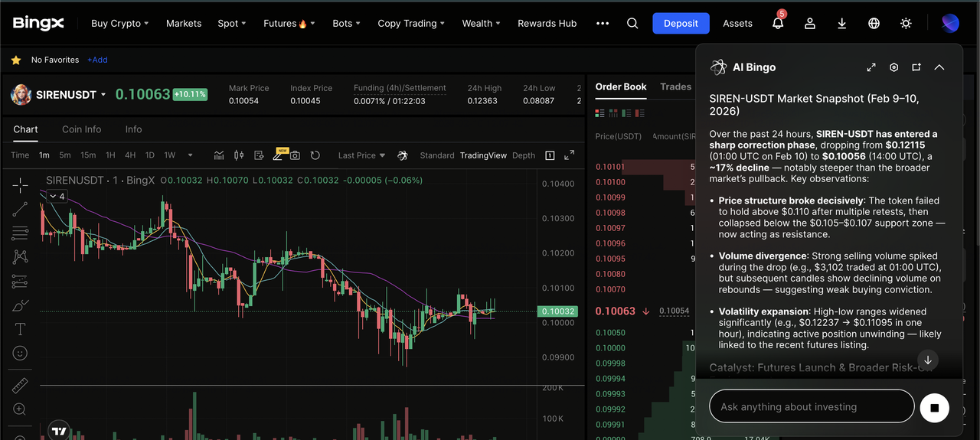980x440 pixels.
Task: Select the 15m timeframe interval
Action: point(88,155)
